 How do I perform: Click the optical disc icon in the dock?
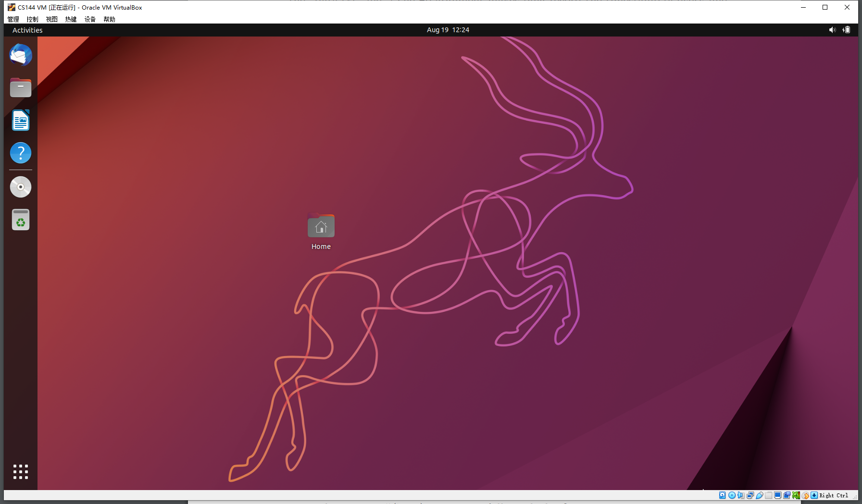click(21, 187)
